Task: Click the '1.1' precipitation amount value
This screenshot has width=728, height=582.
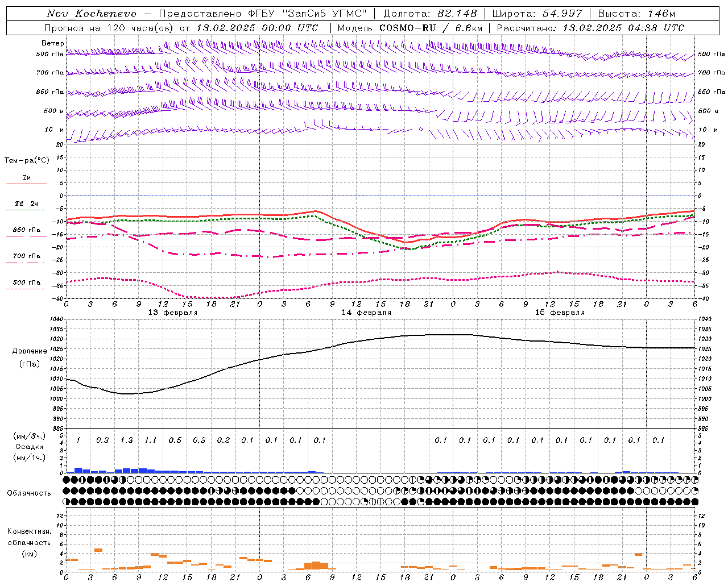Action: pos(150,440)
